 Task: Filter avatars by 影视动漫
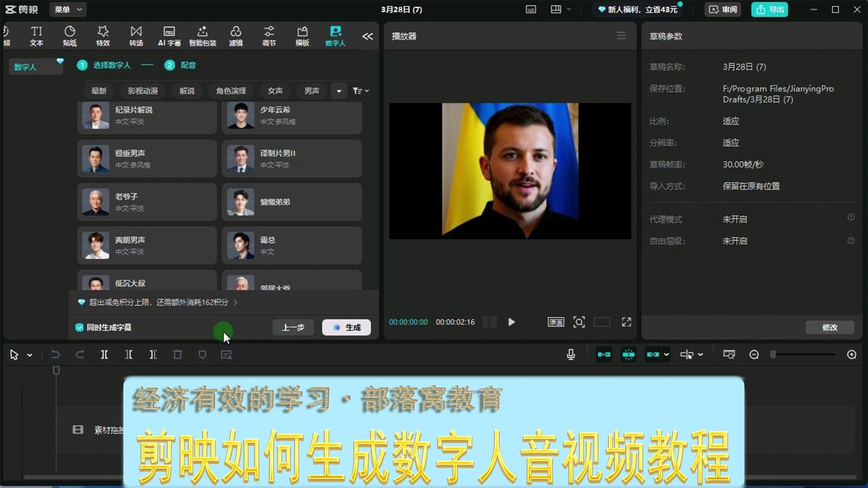[x=143, y=91]
